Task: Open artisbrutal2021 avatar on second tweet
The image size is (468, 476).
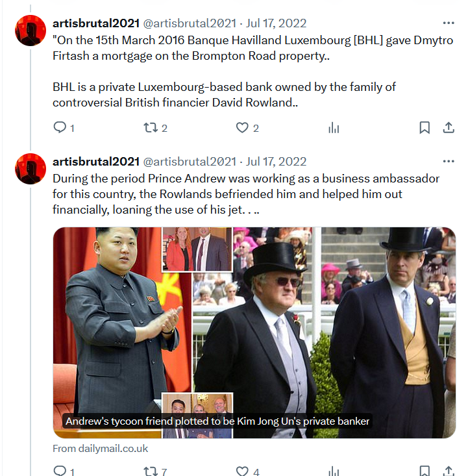Action: tap(31, 169)
